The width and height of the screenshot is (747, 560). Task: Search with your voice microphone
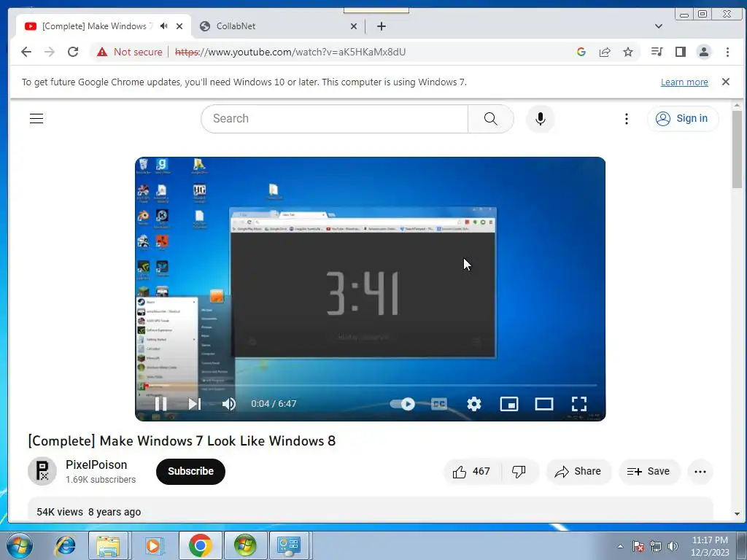point(541,119)
